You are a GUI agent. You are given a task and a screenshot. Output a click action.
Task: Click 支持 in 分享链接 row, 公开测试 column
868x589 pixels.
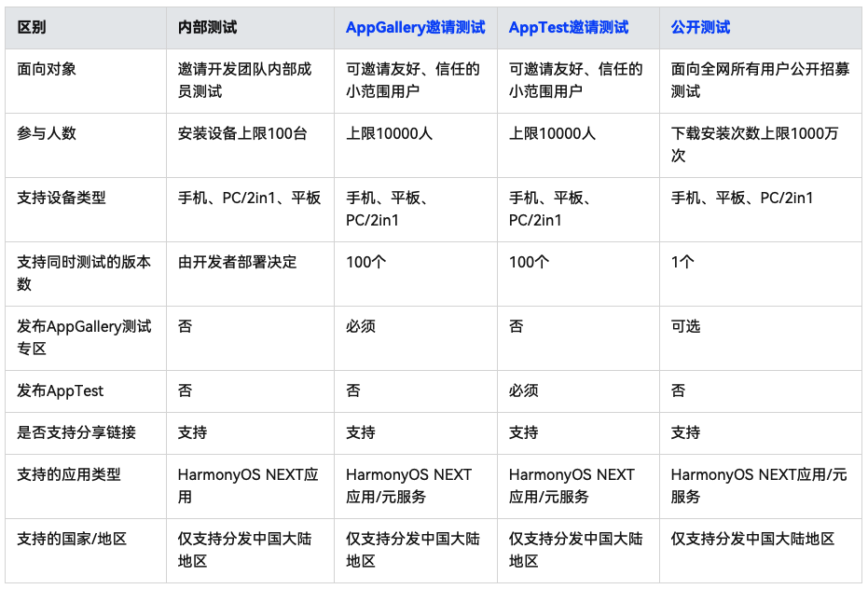point(685,432)
